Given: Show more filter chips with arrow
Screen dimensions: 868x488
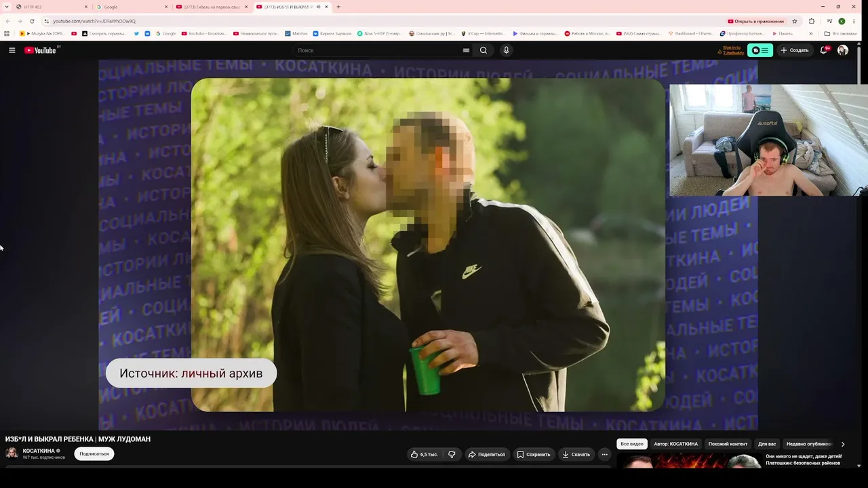Looking at the screenshot, I should pos(843,444).
